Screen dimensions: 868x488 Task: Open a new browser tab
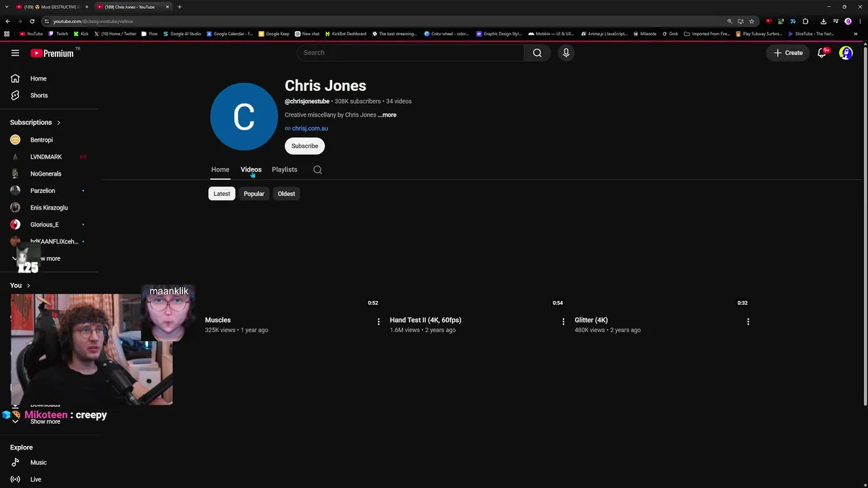pos(179,7)
